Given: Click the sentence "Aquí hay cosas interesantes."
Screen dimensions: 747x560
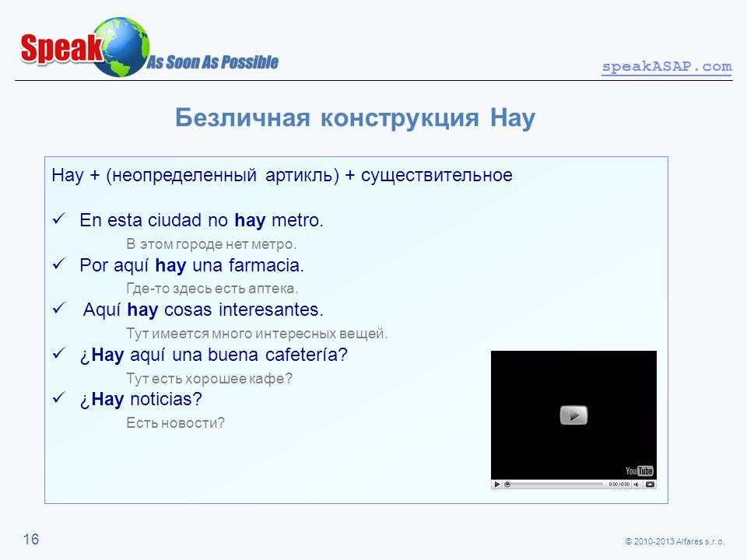Looking at the screenshot, I should click(203, 310).
